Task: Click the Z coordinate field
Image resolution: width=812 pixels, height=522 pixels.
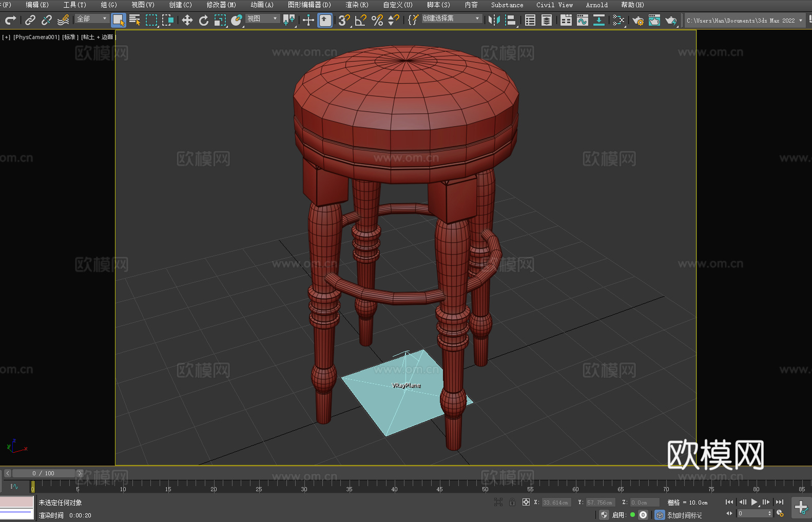Action: pos(645,502)
